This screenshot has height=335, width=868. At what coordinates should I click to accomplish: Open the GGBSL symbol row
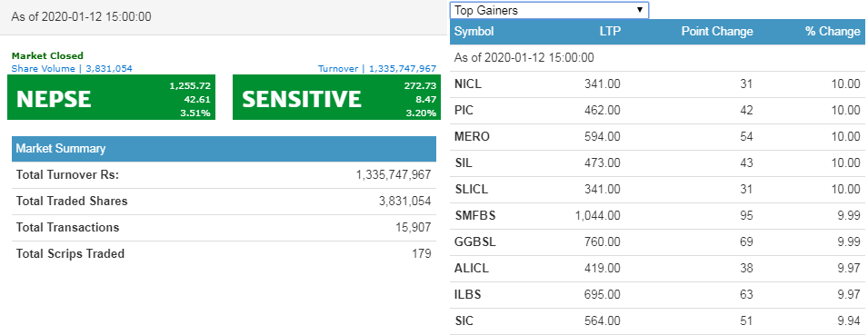pos(658,242)
